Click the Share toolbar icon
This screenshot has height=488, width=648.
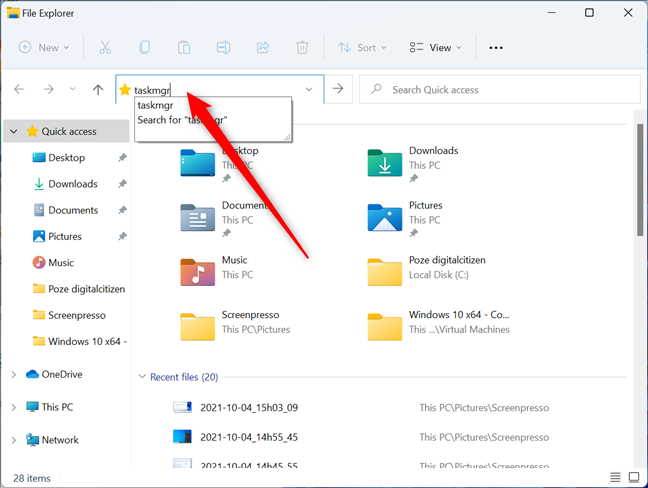click(x=263, y=48)
